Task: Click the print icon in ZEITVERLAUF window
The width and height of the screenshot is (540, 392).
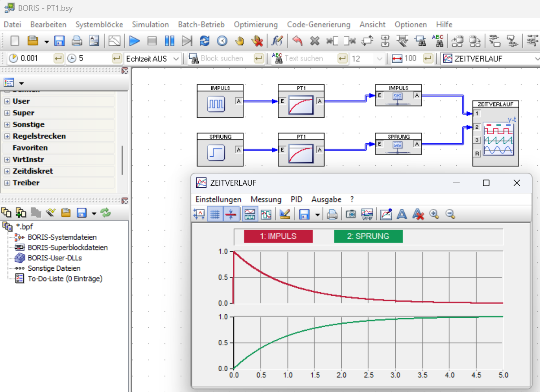Action: (332, 214)
